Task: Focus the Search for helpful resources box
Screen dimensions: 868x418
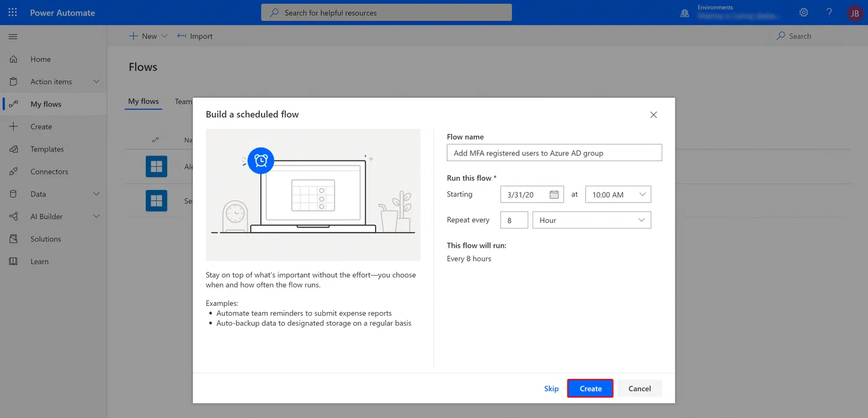Action: [x=386, y=12]
